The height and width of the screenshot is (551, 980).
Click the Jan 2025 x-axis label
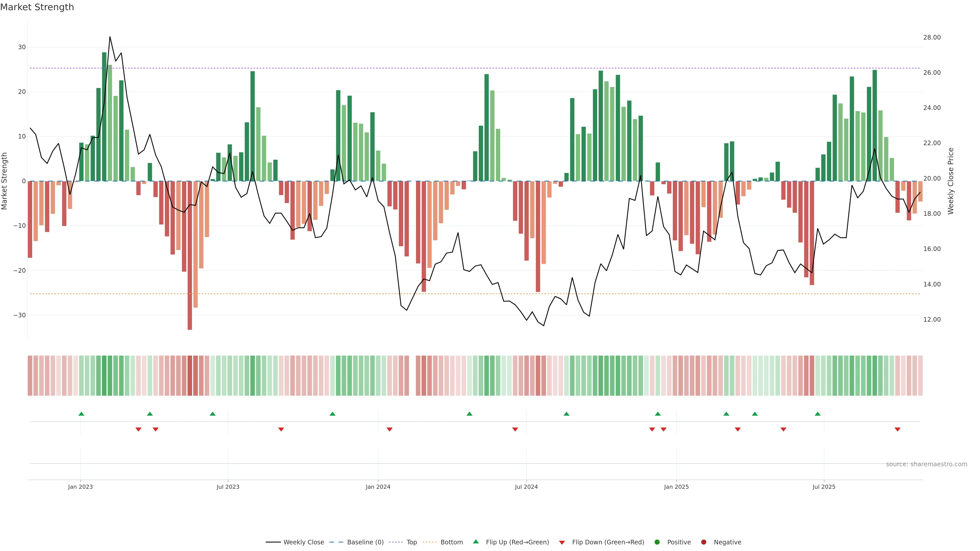[x=676, y=487]
